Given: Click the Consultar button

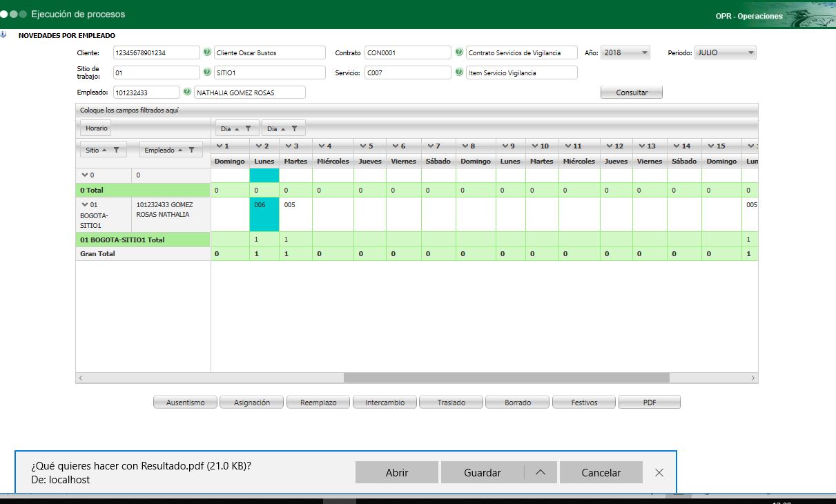Looking at the screenshot, I should coord(632,93).
